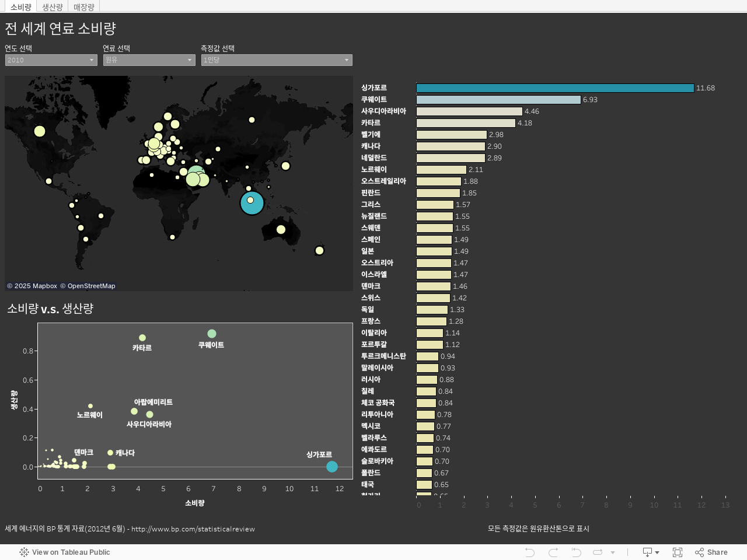Screen dimensions: 747x560
Task: Switch to the 매장량 tab
Action: click(83, 6)
